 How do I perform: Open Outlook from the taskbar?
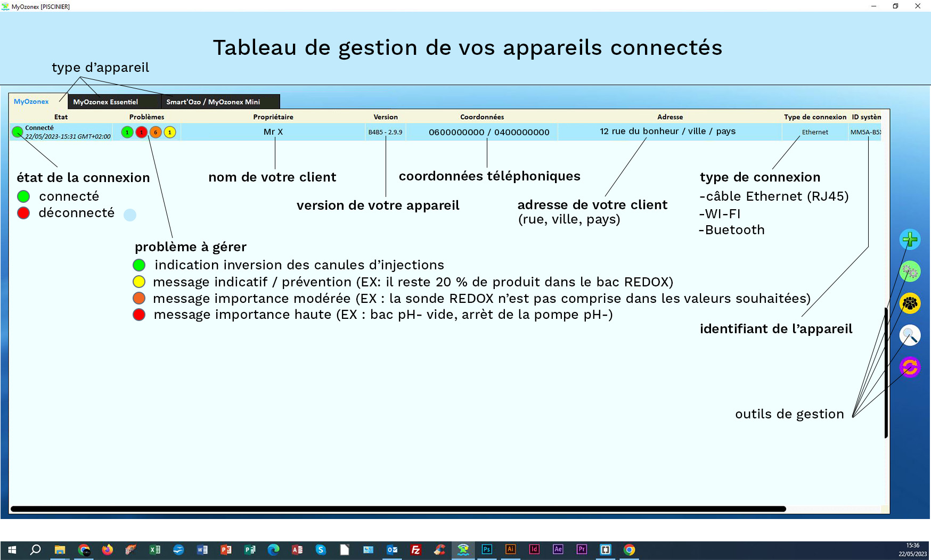pyautogui.click(x=393, y=549)
